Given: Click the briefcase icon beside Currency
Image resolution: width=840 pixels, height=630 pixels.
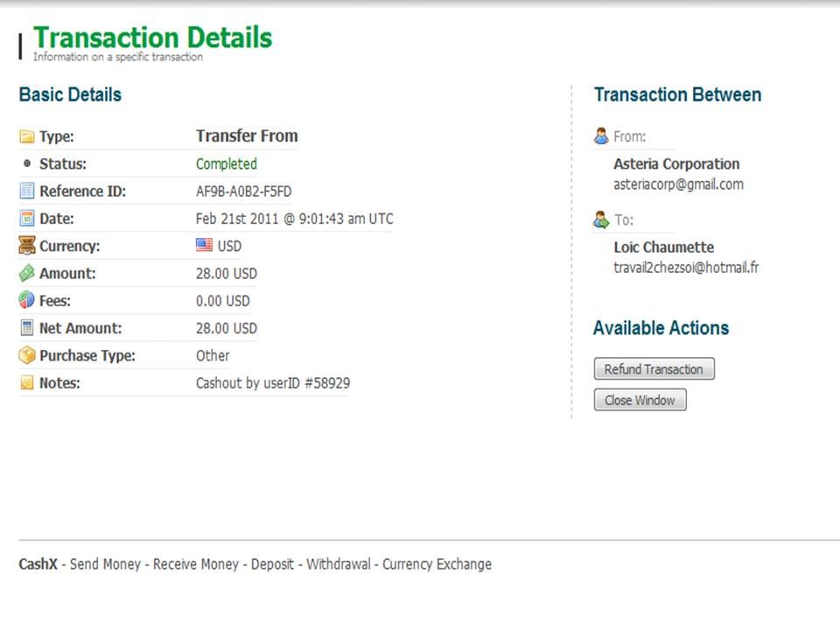Looking at the screenshot, I should [x=27, y=245].
